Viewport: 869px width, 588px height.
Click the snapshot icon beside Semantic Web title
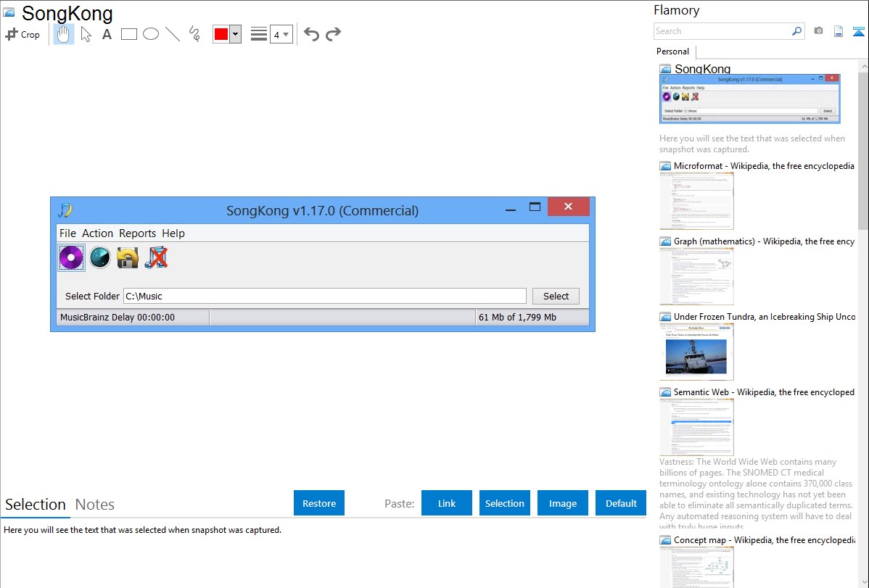665,392
